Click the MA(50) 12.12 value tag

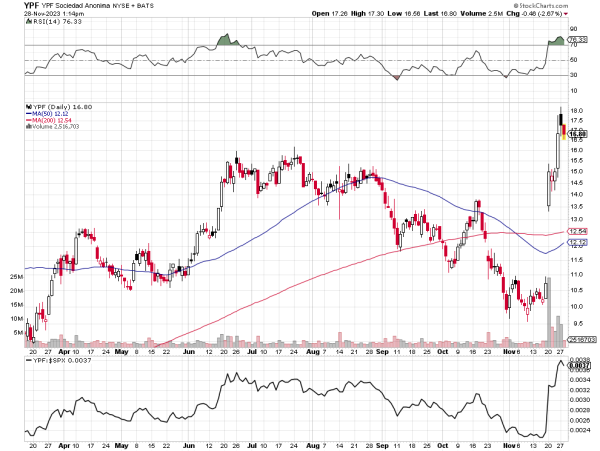coord(576,242)
